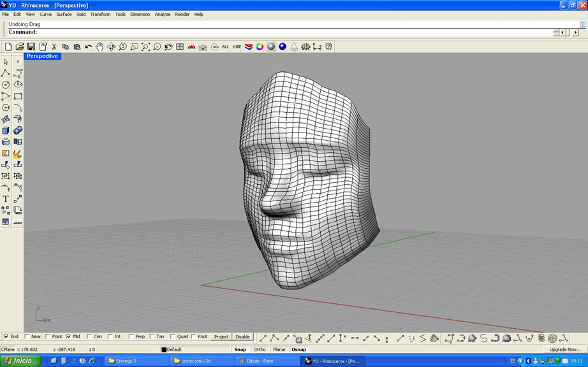Viewport: 588px width, 367px height.
Task: Click the Hide objects icon
Action: (237, 46)
